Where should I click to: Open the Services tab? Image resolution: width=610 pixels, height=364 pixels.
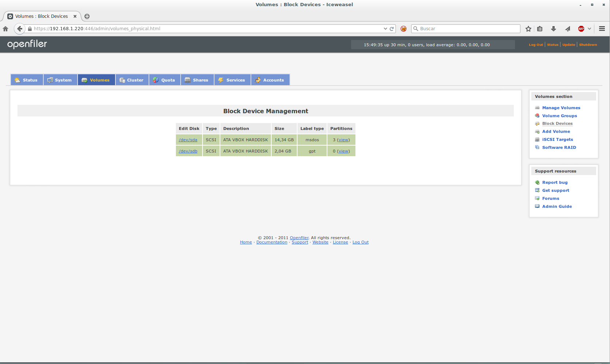232,80
